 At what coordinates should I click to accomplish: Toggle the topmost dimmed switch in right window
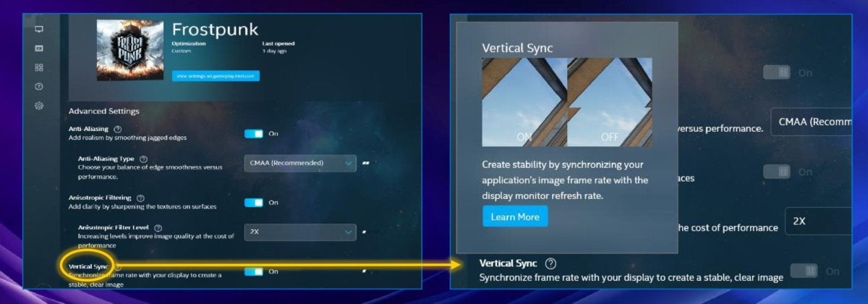(x=777, y=72)
